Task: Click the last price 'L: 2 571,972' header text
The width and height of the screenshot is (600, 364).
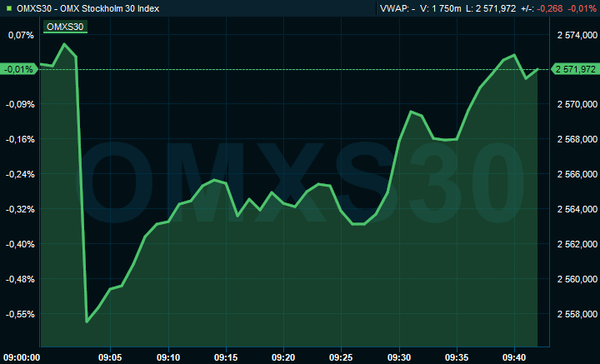Action: [491, 8]
